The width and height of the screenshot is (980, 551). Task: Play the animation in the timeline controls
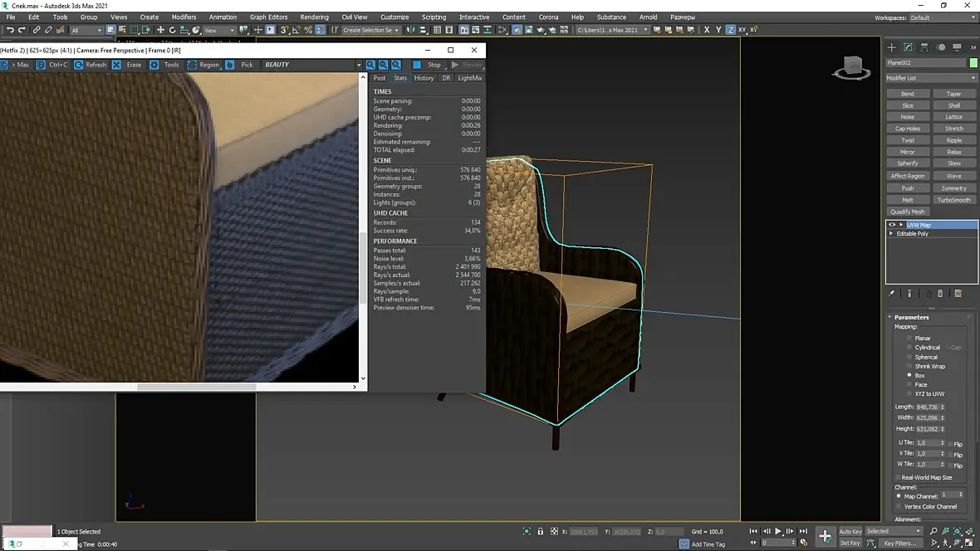click(778, 531)
